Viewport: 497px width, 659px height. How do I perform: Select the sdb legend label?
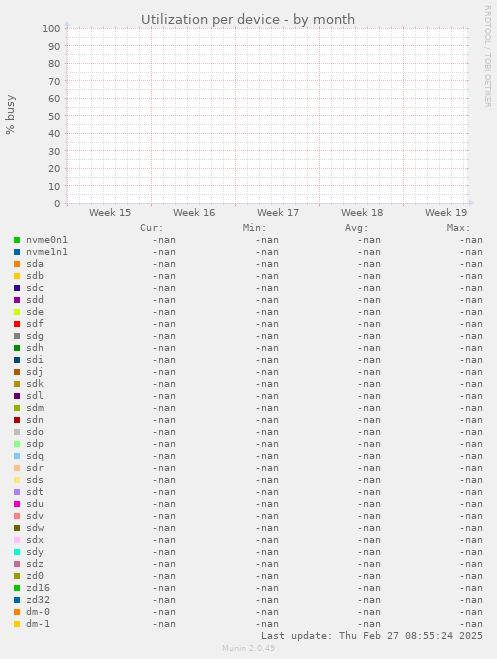(35, 276)
